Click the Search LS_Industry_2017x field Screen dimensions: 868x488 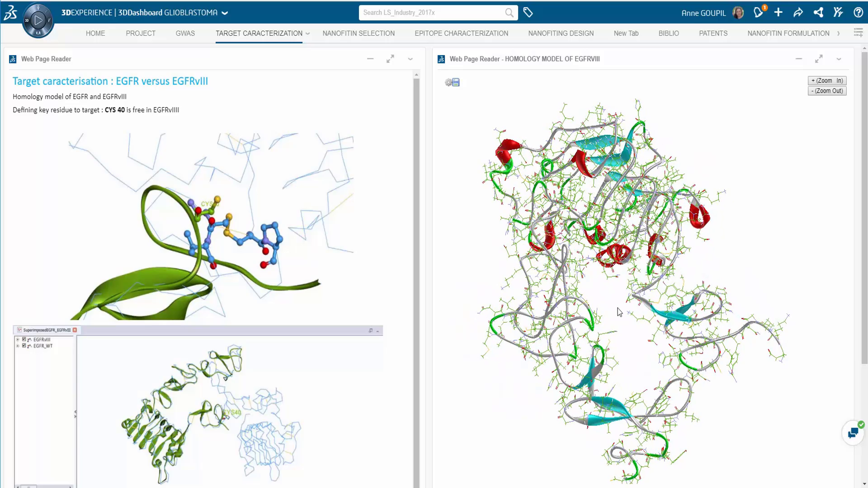tap(432, 13)
